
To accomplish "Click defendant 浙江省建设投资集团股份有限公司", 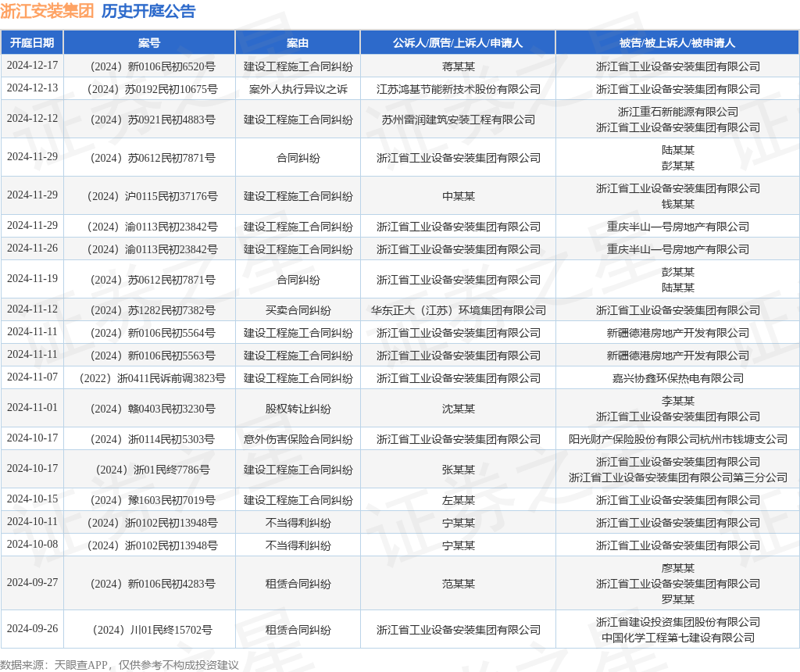I will coord(677,623).
